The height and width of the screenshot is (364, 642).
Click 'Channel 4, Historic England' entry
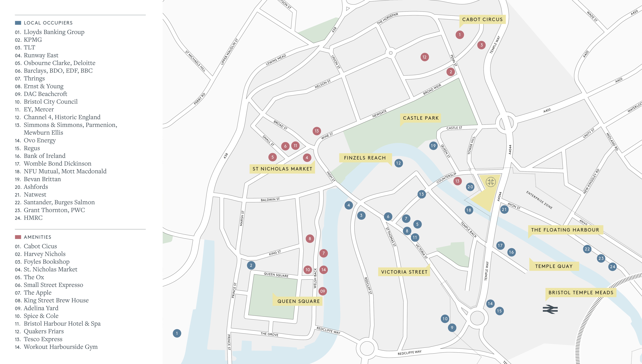click(x=62, y=117)
